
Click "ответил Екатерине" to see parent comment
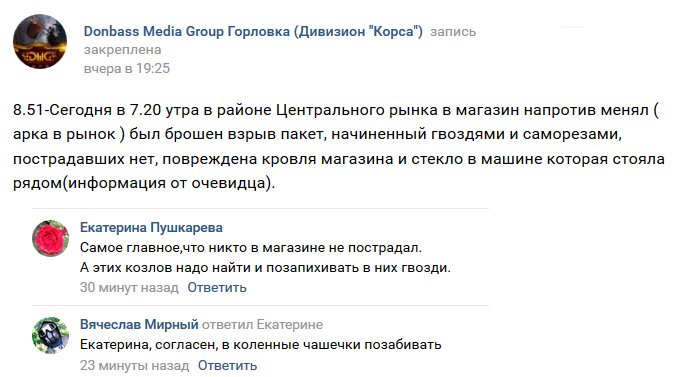tap(262, 324)
